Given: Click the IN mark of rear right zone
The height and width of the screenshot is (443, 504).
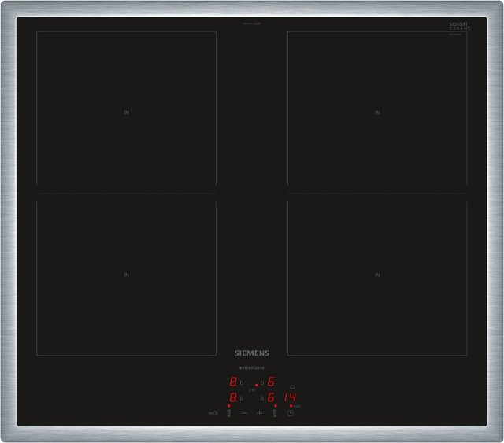Looking at the screenshot, I should 377,113.
